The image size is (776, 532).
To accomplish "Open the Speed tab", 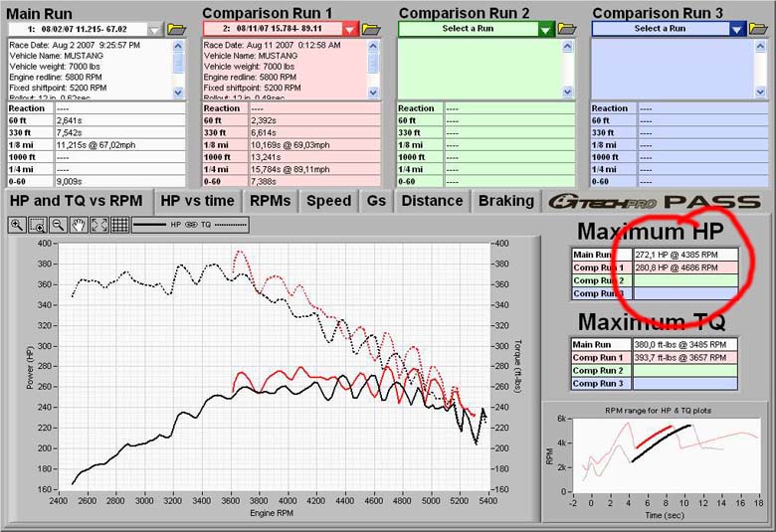I will pyautogui.click(x=328, y=201).
